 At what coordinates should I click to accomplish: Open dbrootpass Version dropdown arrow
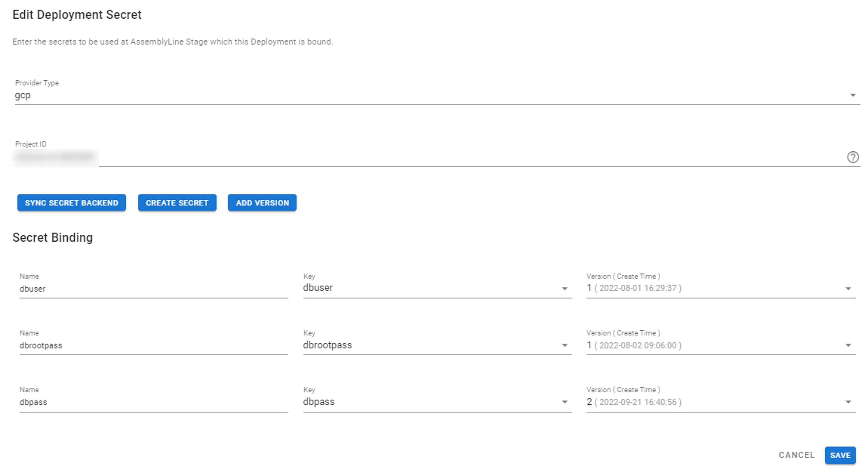coord(848,345)
